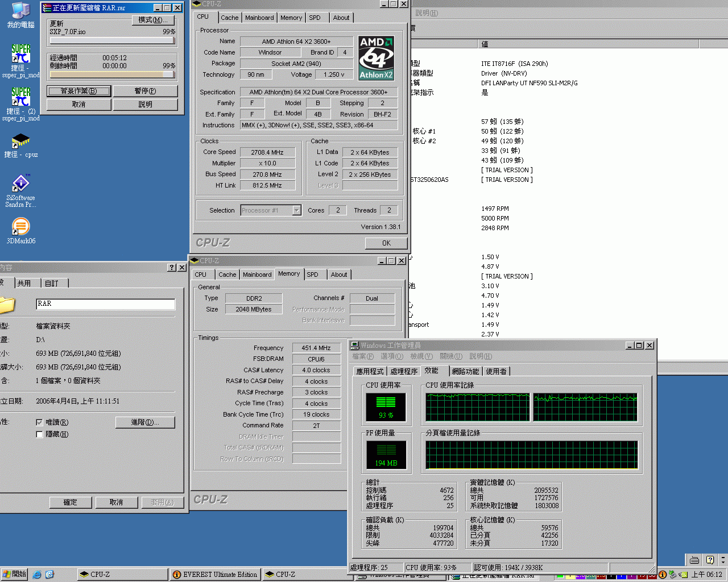Viewport: 728px width, 582px height.
Task: Click the second quick launch icon beside Internet Explorer
Action: click(49, 575)
